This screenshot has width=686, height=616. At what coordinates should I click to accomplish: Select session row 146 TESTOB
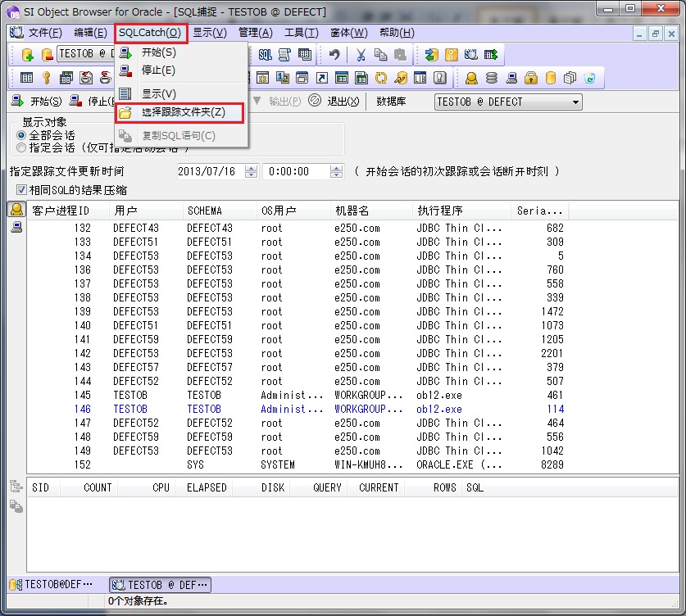(x=298, y=409)
